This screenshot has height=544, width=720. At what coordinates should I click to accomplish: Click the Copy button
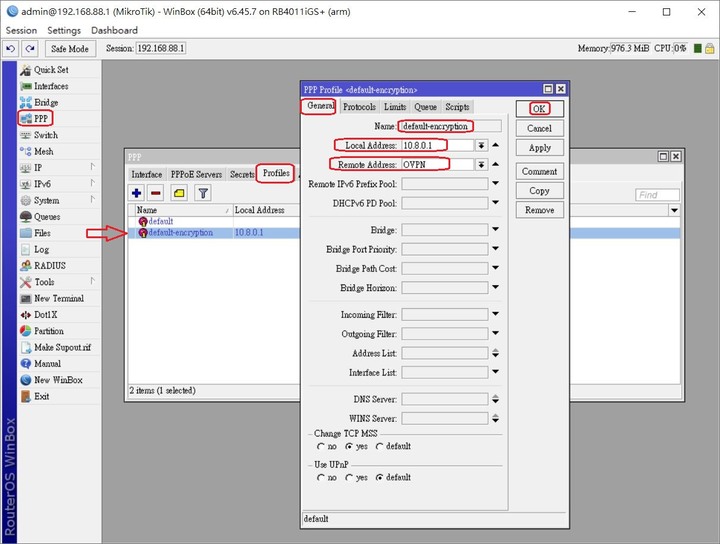(x=539, y=191)
